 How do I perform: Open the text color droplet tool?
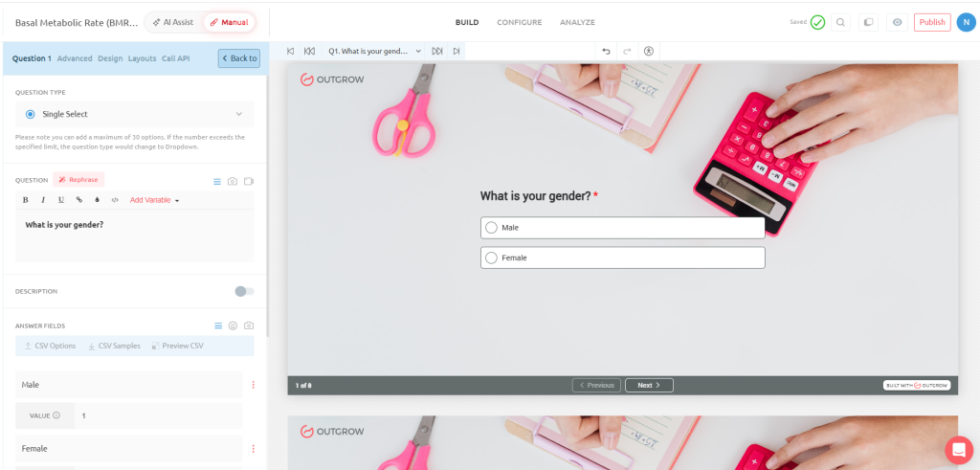point(97,200)
